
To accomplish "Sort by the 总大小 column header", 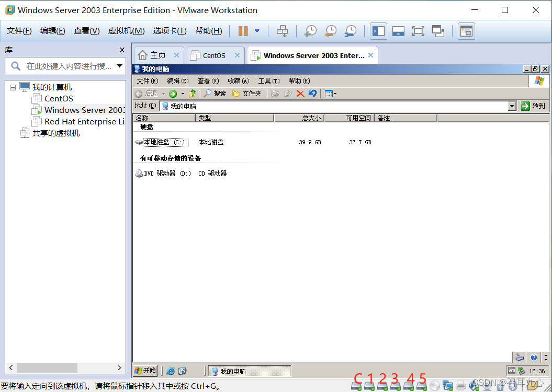I will coord(299,118).
